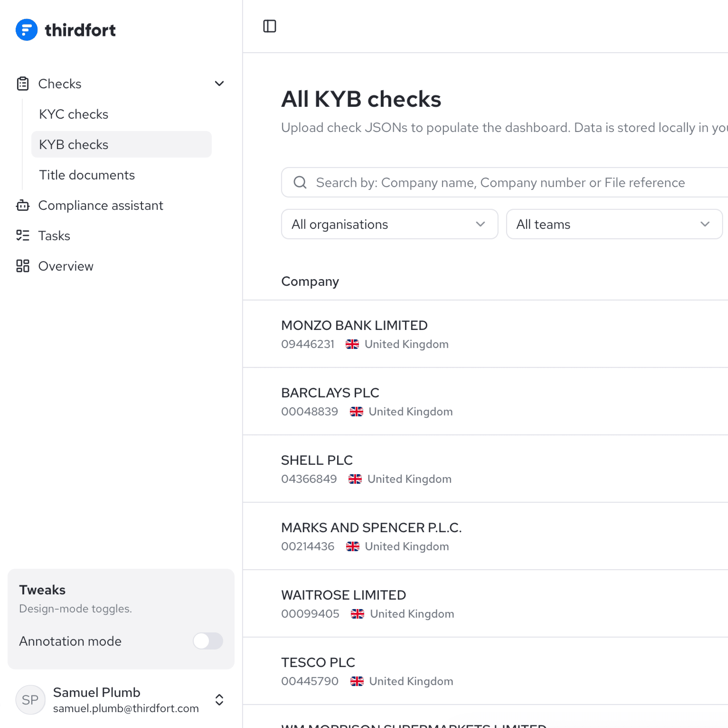
Task: Select KYB checks in the sidebar
Action: (121, 144)
